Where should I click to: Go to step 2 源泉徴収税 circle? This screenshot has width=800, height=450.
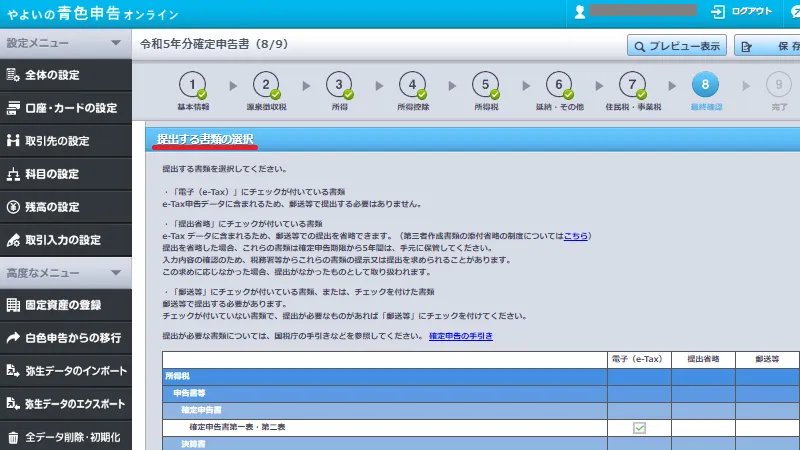pyautogui.click(x=266, y=85)
